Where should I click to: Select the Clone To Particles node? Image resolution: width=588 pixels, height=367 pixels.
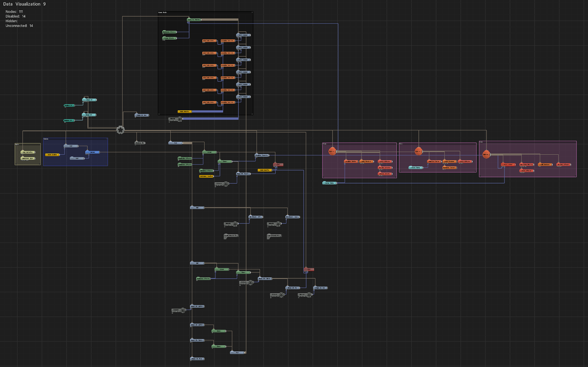194,20
